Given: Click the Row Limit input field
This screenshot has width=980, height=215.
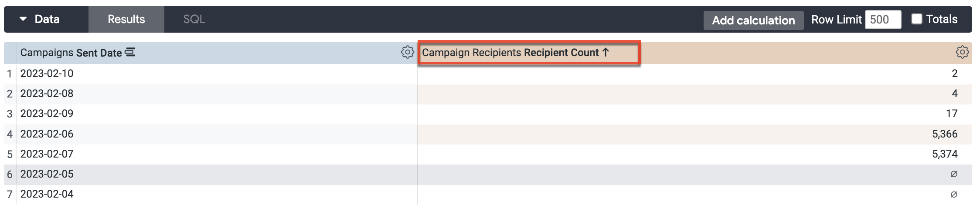Looking at the screenshot, I should (883, 20).
